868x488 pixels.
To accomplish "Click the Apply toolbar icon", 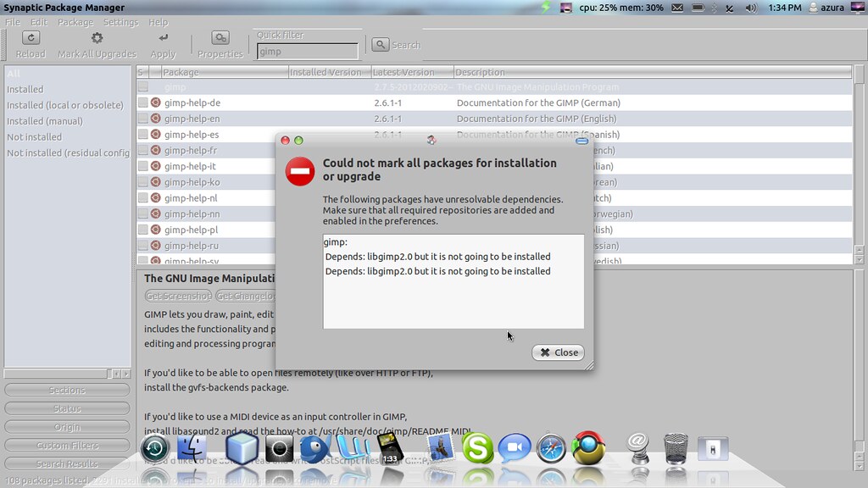I will tap(163, 38).
